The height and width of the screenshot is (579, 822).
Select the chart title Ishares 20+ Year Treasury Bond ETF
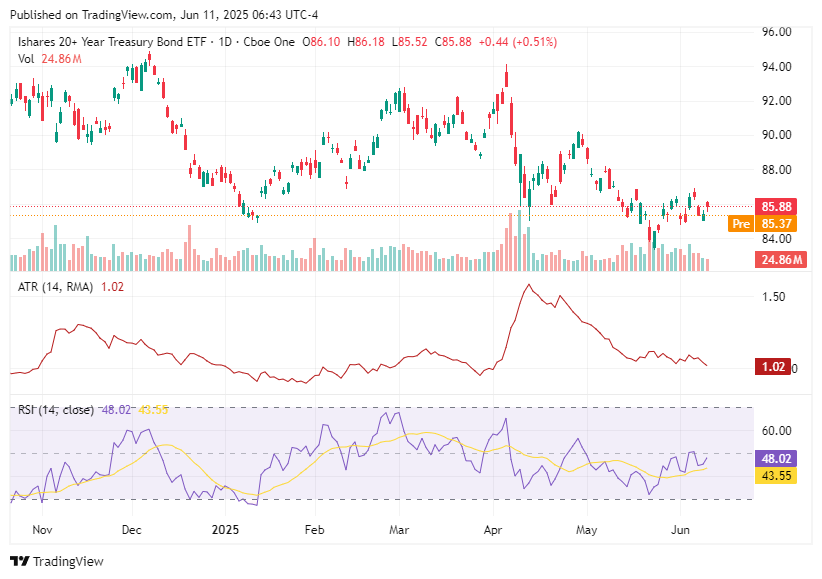click(112, 42)
